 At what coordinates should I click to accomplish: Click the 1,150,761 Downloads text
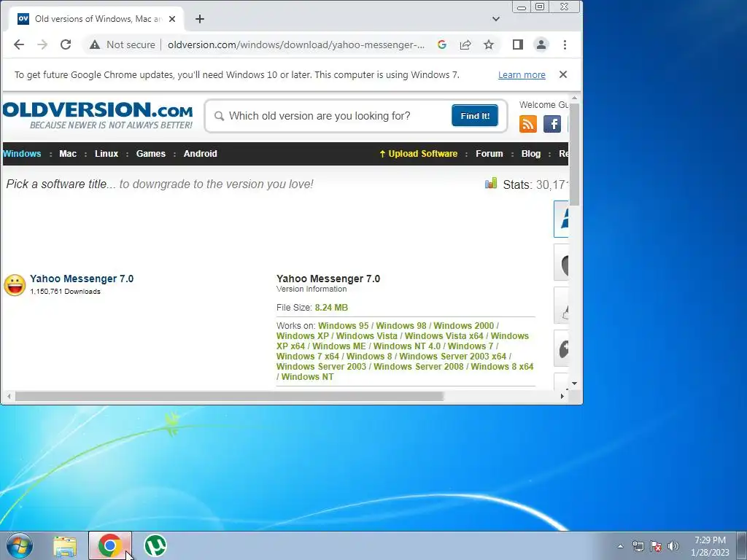point(65,292)
